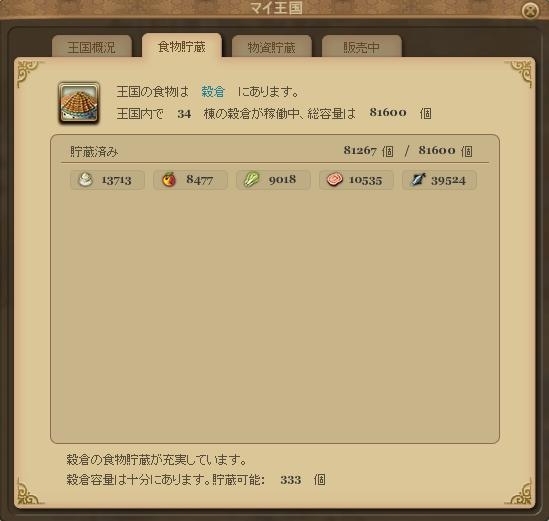Click the granary building icon
The width and height of the screenshot is (549, 521).
click(x=79, y=103)
